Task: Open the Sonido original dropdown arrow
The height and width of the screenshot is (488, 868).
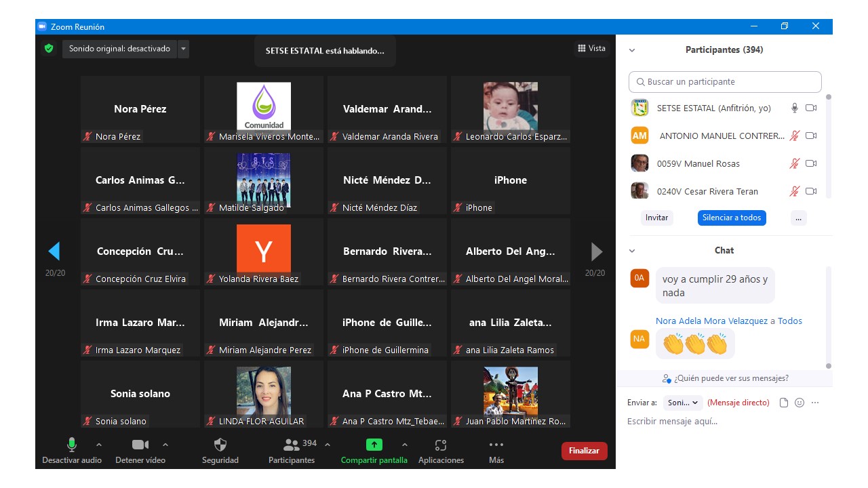Action: 183,49
